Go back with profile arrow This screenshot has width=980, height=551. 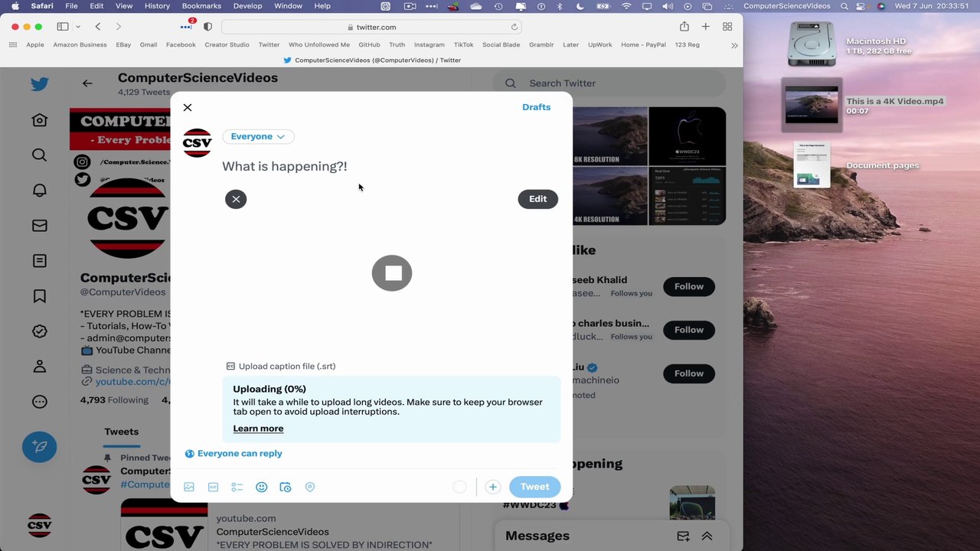click(x=87, y=83)
